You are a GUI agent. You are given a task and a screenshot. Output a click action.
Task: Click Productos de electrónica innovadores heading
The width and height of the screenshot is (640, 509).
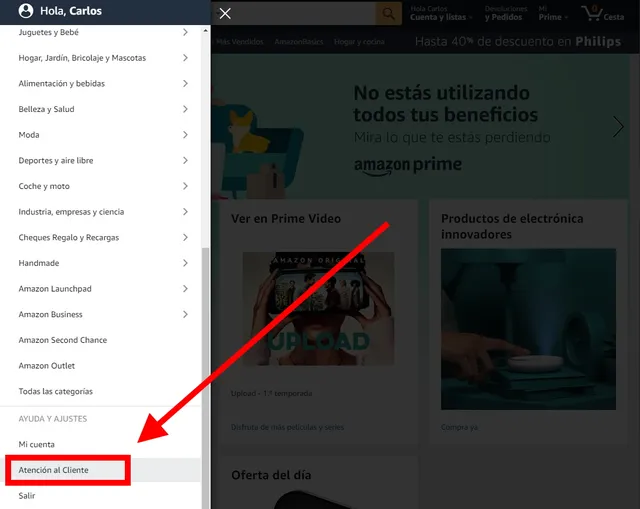512,227
